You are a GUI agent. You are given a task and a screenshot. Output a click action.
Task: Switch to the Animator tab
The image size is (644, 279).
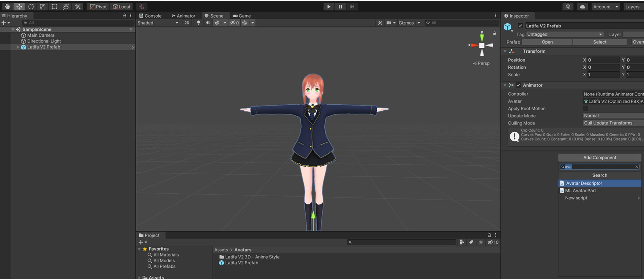point(183,16)
